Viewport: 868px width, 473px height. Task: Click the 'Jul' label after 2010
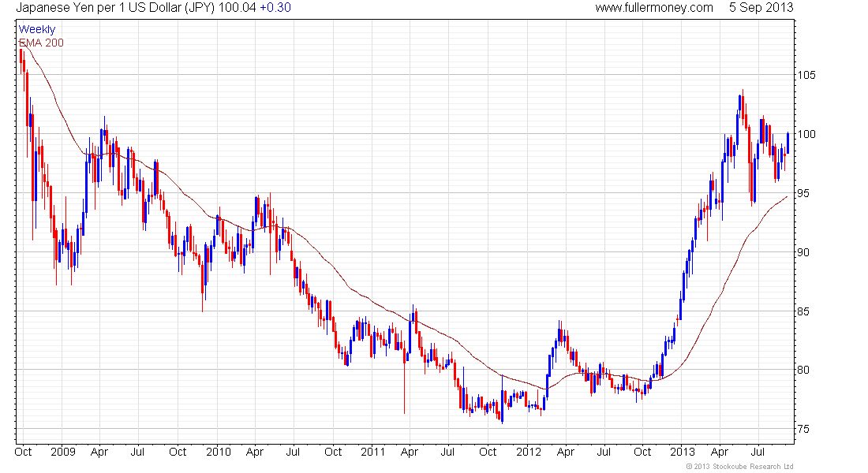pos(293,452)
